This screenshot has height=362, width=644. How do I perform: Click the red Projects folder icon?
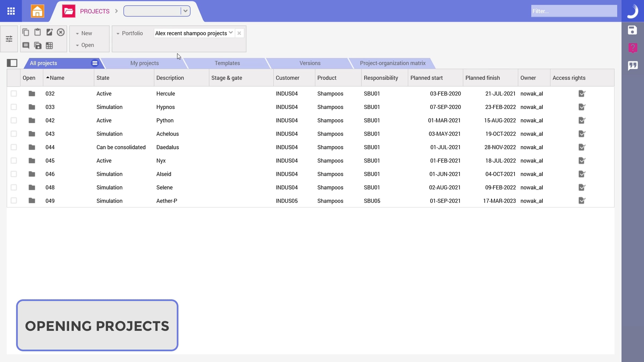click(69, 11)
